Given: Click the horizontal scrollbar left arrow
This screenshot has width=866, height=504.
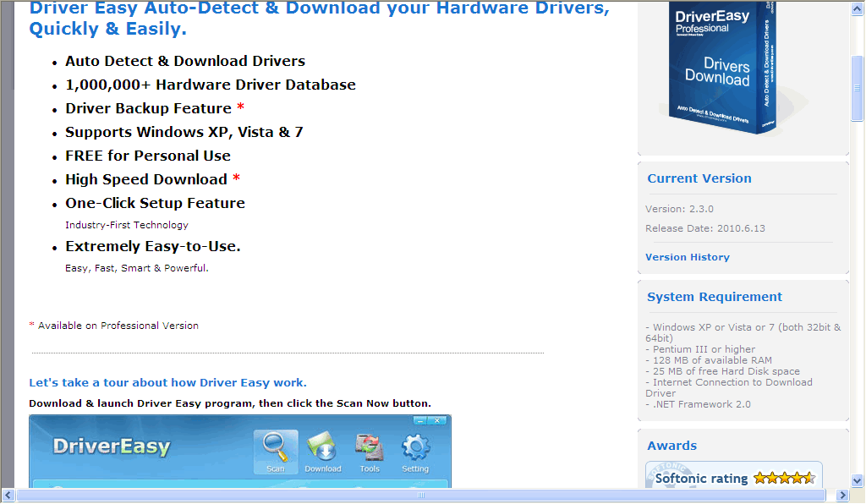Looking at the screenshot, I should [x=7, y=495].
